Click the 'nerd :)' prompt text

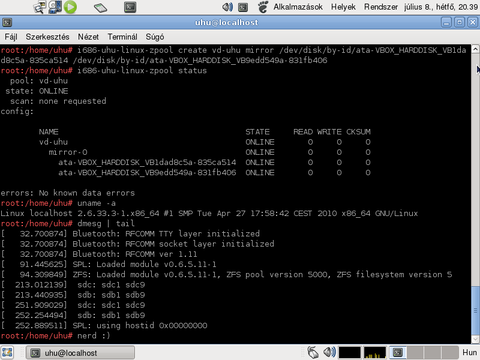click(94, 336)
